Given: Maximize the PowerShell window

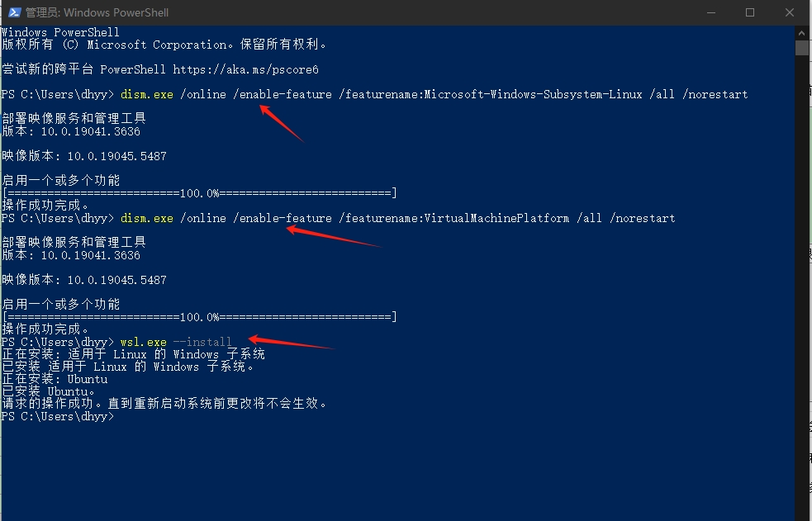Looking at the screenshot, I should tap(750, 12).
